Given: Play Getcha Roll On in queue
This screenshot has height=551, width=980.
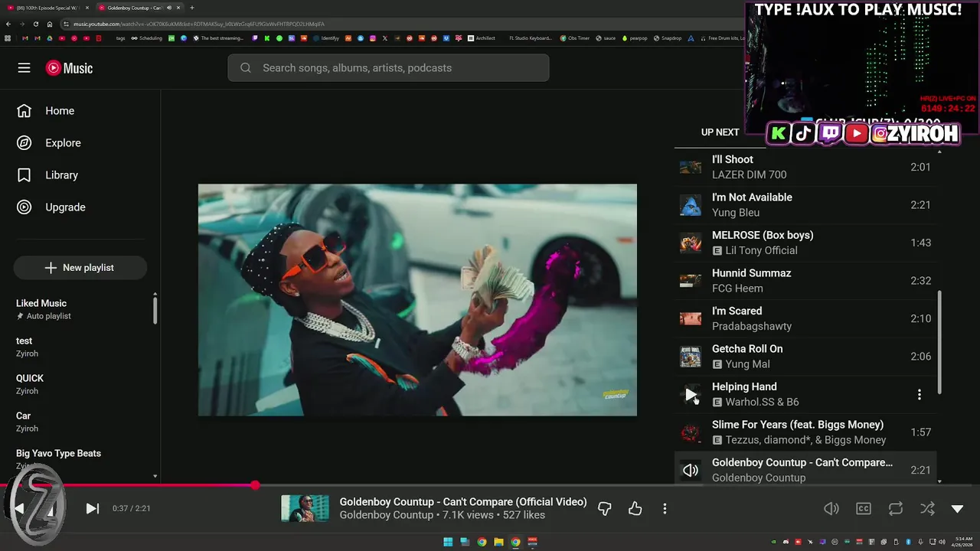Looking at the screenshot, I should pos(805,357).
